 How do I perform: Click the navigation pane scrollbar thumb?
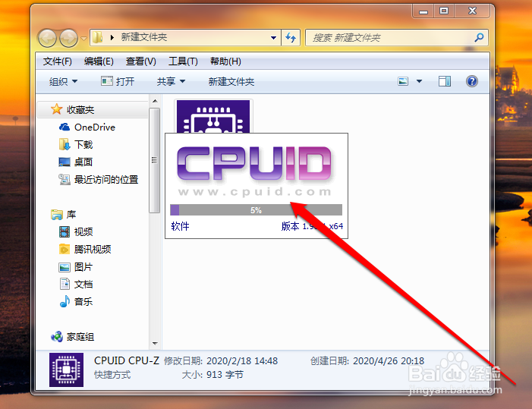point(154,160)
